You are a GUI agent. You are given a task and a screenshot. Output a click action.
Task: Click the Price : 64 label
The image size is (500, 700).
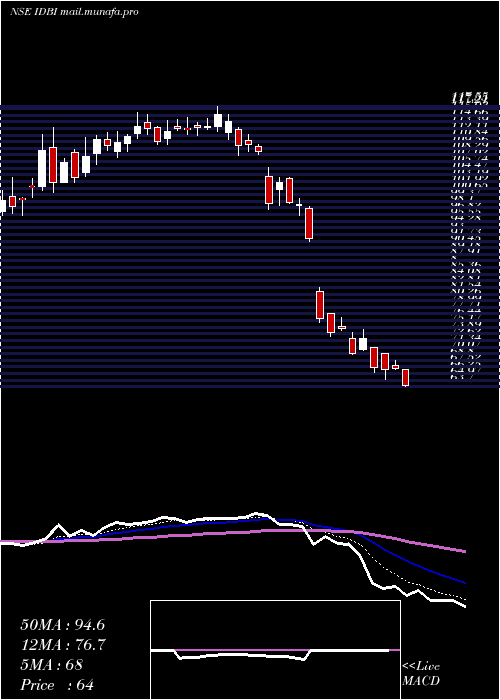[57, 685]
